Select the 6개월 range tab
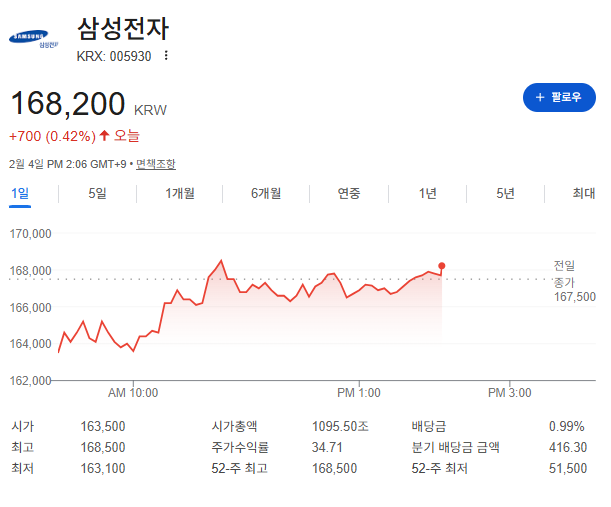611x507 pixels. (x=266, y=193)
